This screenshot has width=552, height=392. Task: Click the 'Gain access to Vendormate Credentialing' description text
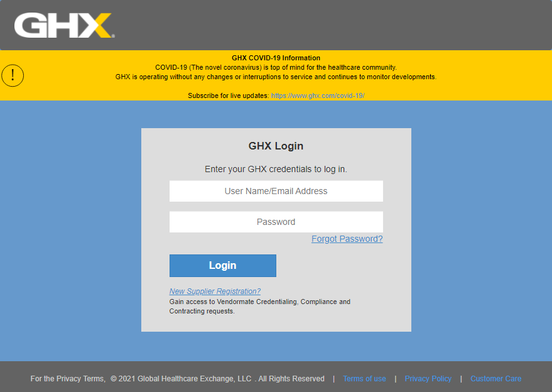(260, 307)
